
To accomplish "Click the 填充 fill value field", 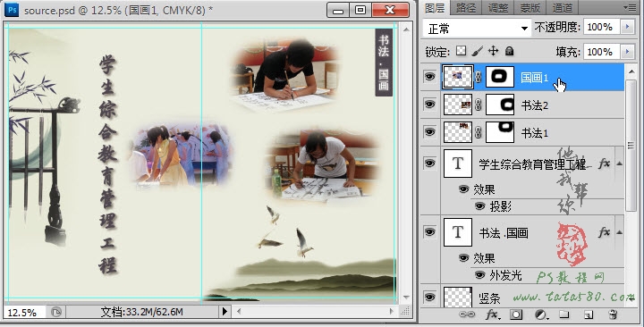I will [601, 52].
